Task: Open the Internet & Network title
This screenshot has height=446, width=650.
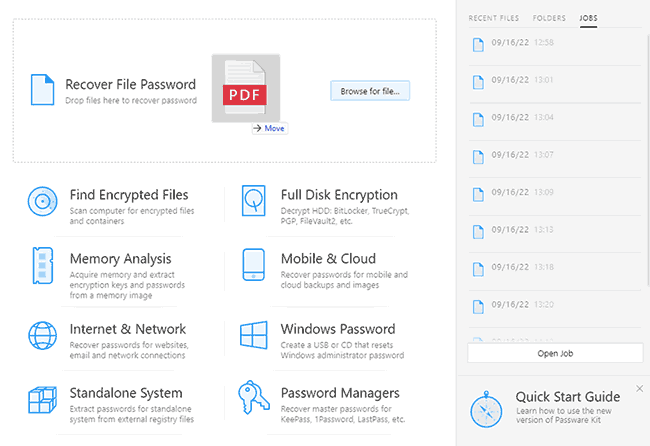Action: [x=128, y=329]
